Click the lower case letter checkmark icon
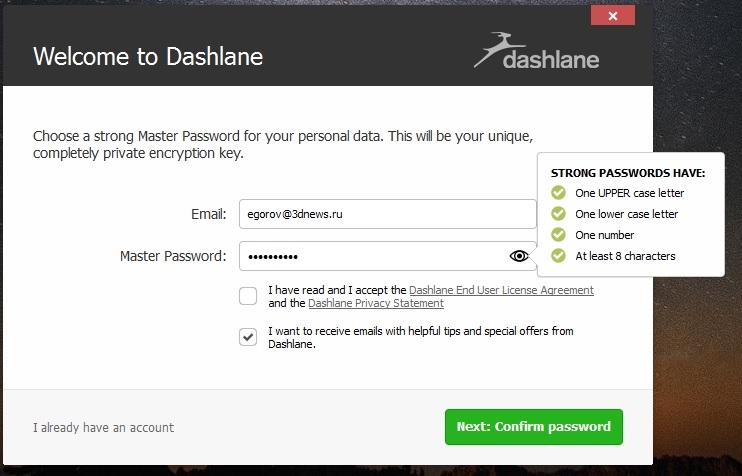The height and width of the screenshot is (476, 742). tap(558, 214)
